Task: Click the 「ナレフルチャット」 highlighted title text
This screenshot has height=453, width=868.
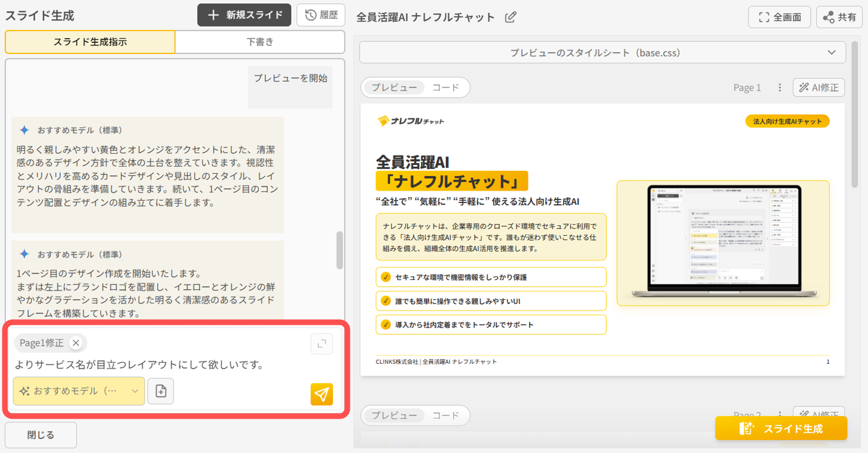Action: [x=452, y=181]
